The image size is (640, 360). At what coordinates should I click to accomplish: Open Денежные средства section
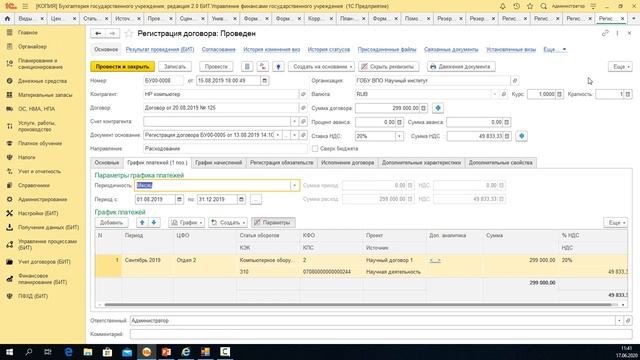click(x=42, y=81)
